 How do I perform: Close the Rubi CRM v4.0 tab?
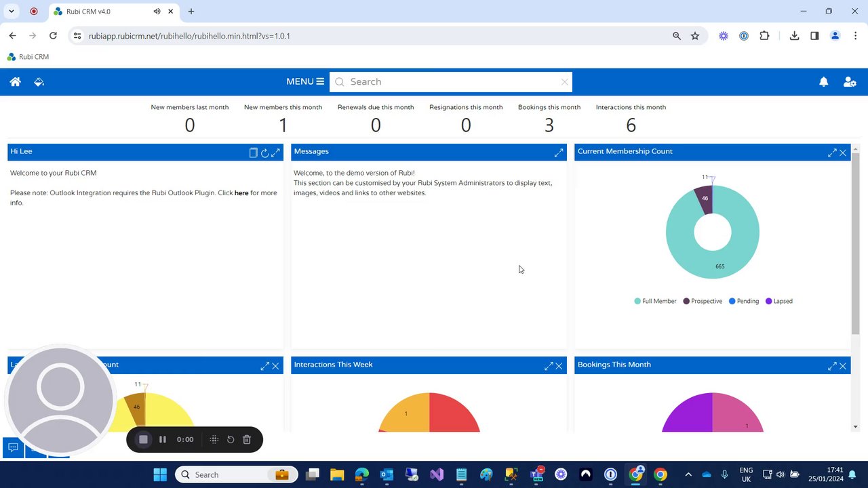pos(171,12)
